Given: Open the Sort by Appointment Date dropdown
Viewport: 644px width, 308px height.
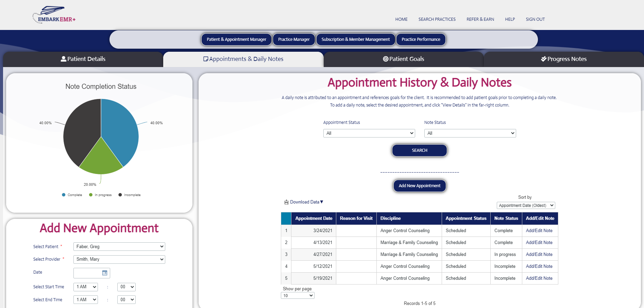Looking at the screenshot, I should (x=526, y=205).
